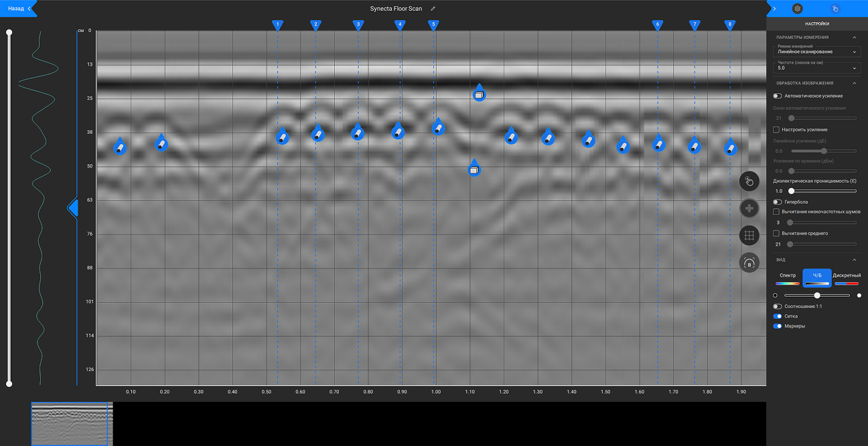Open the Режим измерений dropdown
This screenshot has width=868, height=446.
816,52
